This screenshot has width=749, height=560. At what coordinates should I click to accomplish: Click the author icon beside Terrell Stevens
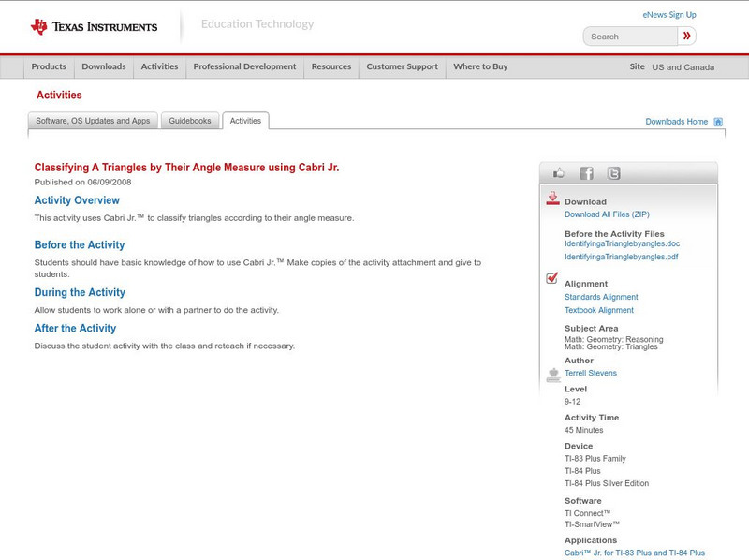pos(553,375)
